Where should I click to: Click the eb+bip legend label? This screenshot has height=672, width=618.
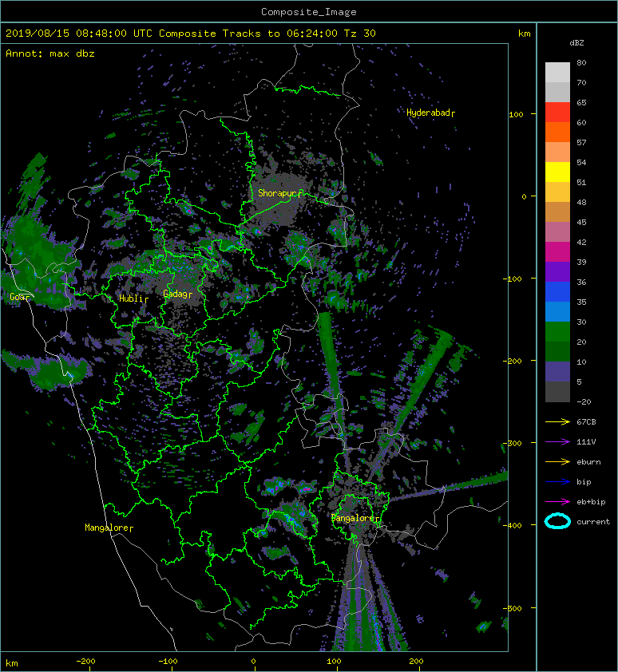(591, 502)
